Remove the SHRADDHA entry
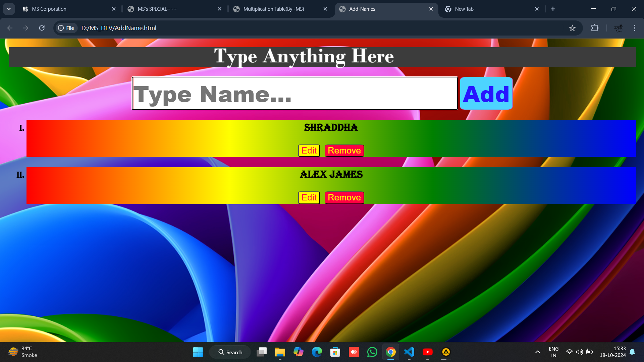The width and height of the screenshot is (644, 362). click(344, 150)
